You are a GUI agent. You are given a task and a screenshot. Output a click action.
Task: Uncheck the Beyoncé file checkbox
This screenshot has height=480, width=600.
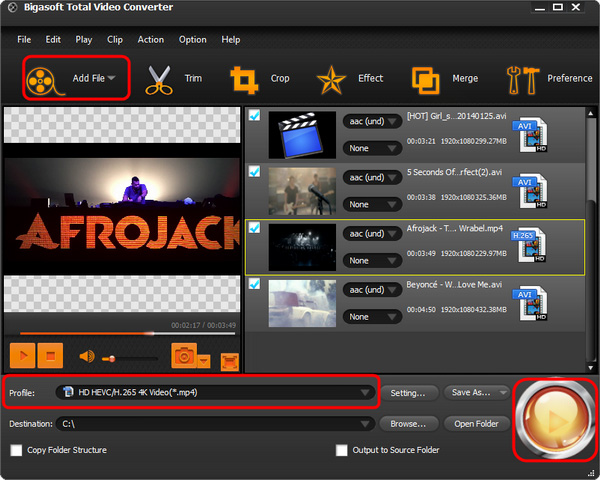254,284
